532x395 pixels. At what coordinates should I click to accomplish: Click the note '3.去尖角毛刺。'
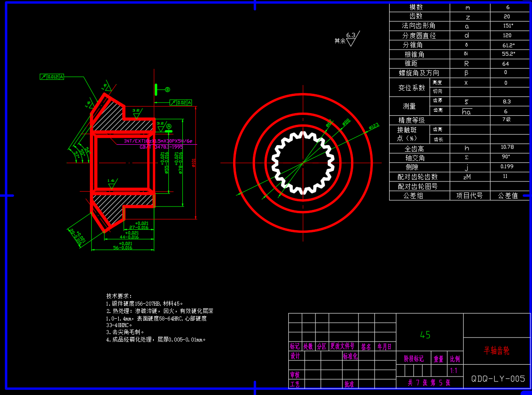125,332
